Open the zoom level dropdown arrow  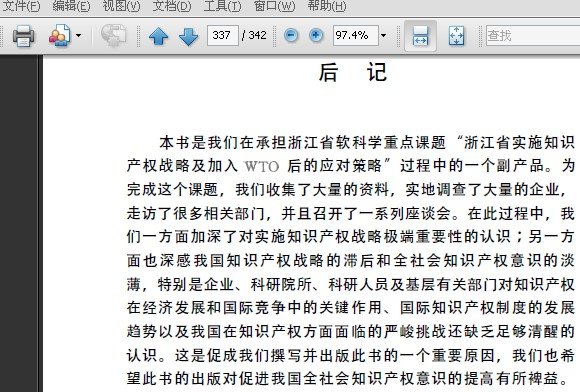[x=384, y=36]
